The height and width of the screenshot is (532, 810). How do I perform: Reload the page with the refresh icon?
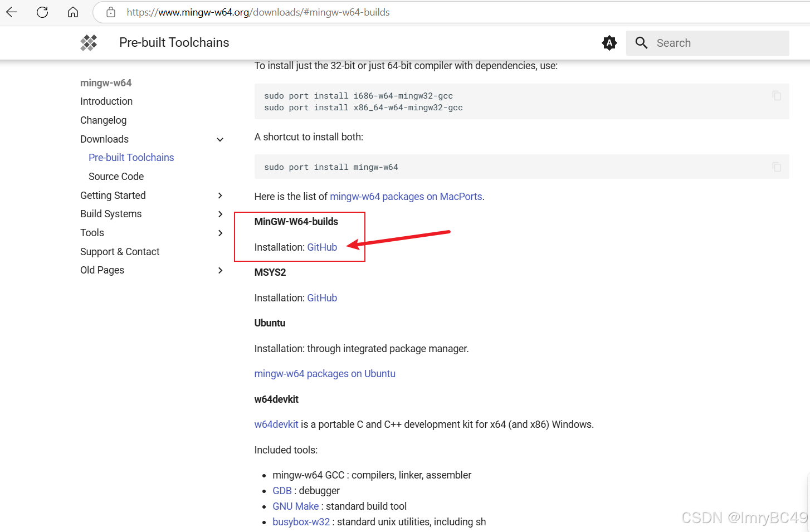(x=42, y=12)
